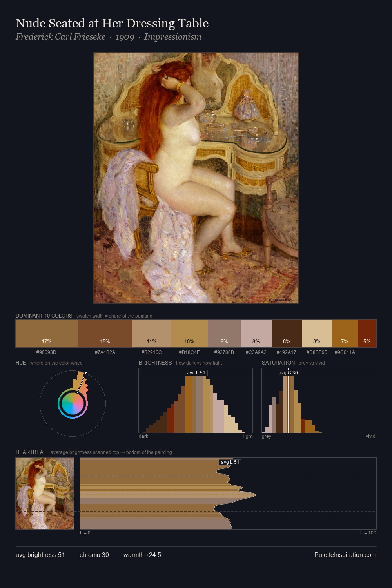Click the DOMINANT 10 COLORS heading
The height and width of the screenshot is (588, 392).
[44, 316]
